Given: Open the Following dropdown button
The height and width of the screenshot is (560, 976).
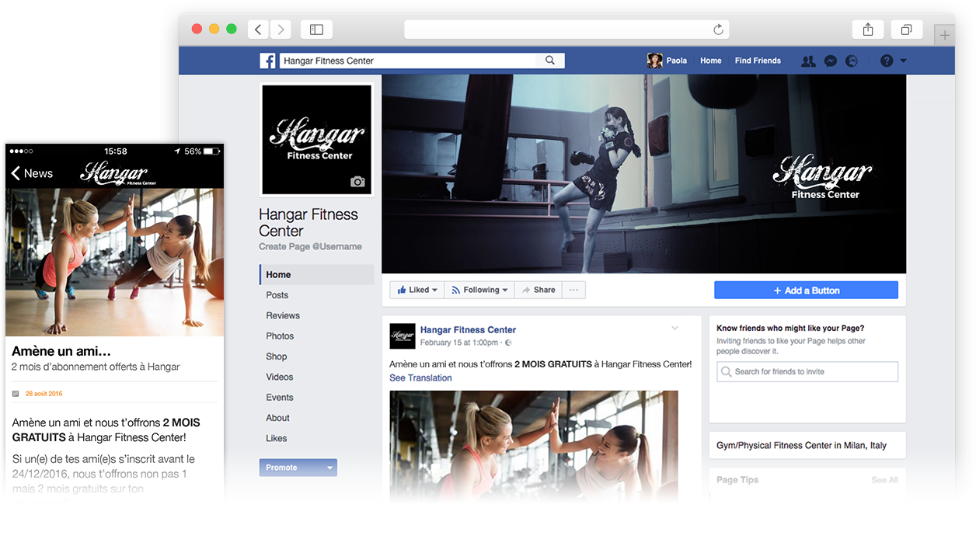Looking at the screenshot, I should coord(479,290).
